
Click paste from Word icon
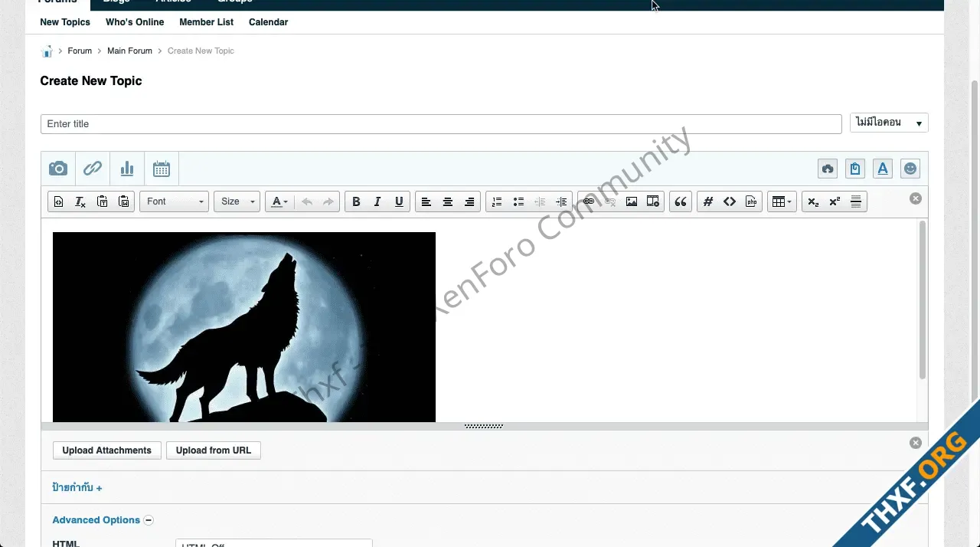click(123, 201)
